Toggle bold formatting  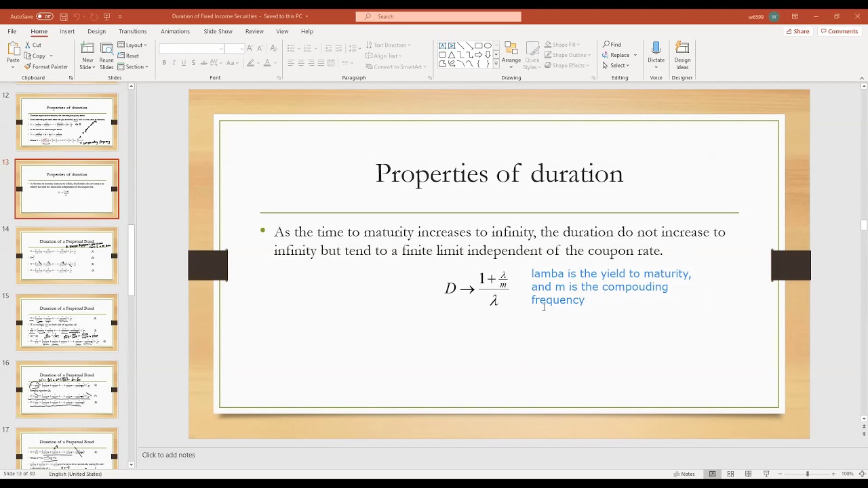(x=164, y=63)
